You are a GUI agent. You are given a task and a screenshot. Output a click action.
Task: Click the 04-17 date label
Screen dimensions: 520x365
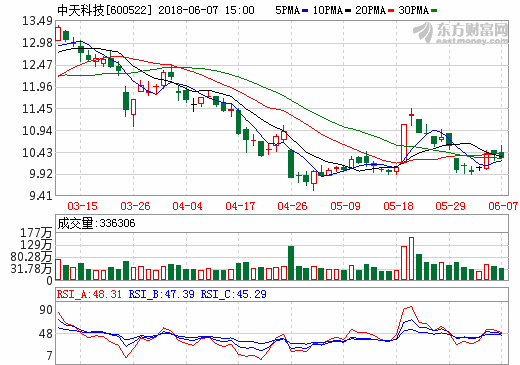coord(240,206)
